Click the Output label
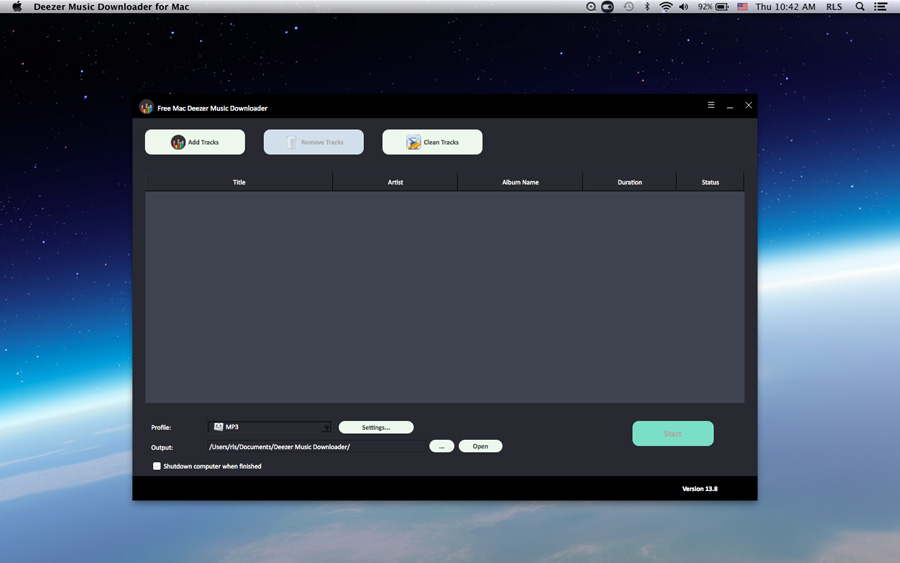 coord(162,447)
